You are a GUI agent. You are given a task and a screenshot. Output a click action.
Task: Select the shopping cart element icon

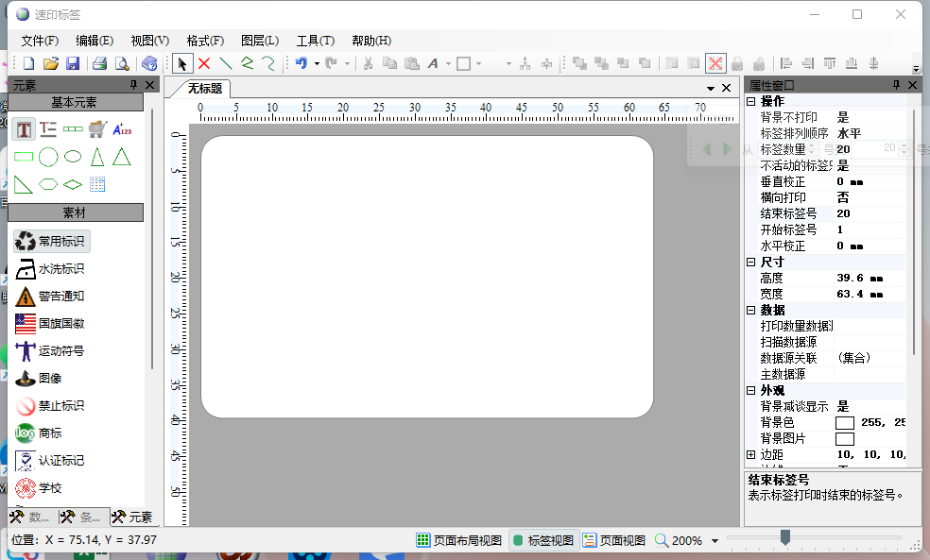pyautogui.click(x=97, y=129)
